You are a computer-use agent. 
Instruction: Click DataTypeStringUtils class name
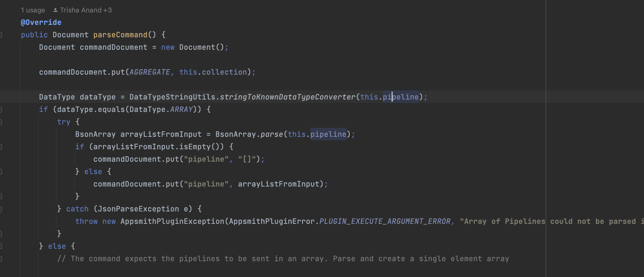pyautogui.click(x=172, y=97)
